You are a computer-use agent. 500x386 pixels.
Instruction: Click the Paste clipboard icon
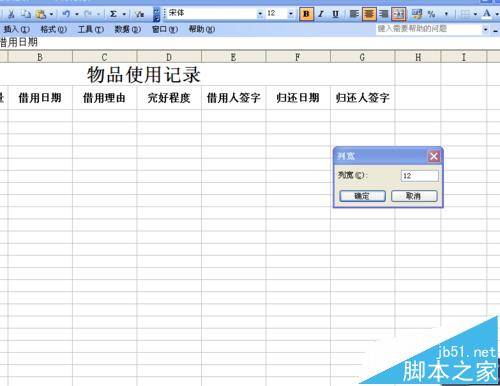click(x=40, y=14)
